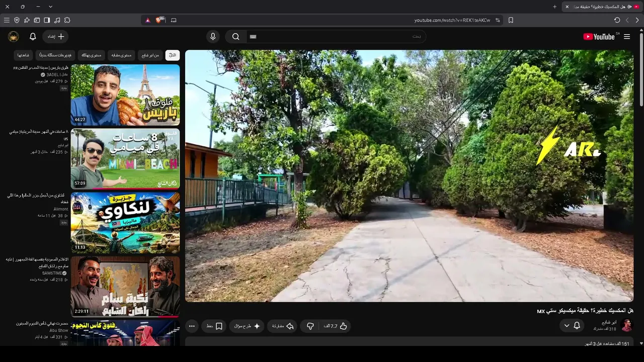This screenshot has height=362, width=644.
Task: Click the video title هل المكسيك خطيرة
Action: click(585, 311)
